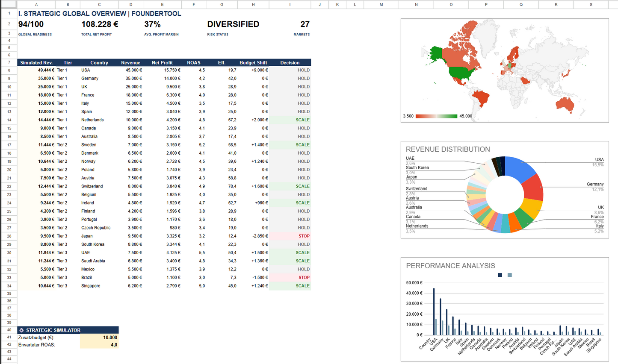Toggle the light blue series in the Performance Analysis legend
The height and width of the screenshot is (364, 618).
point(509,276)
